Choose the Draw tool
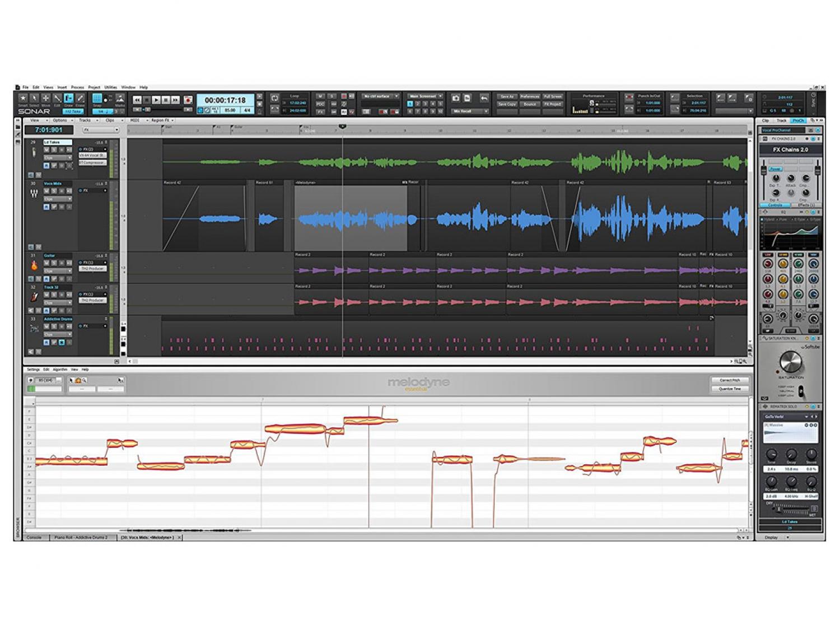This screenshot has height=630, width=840. (x=68, y=99)
